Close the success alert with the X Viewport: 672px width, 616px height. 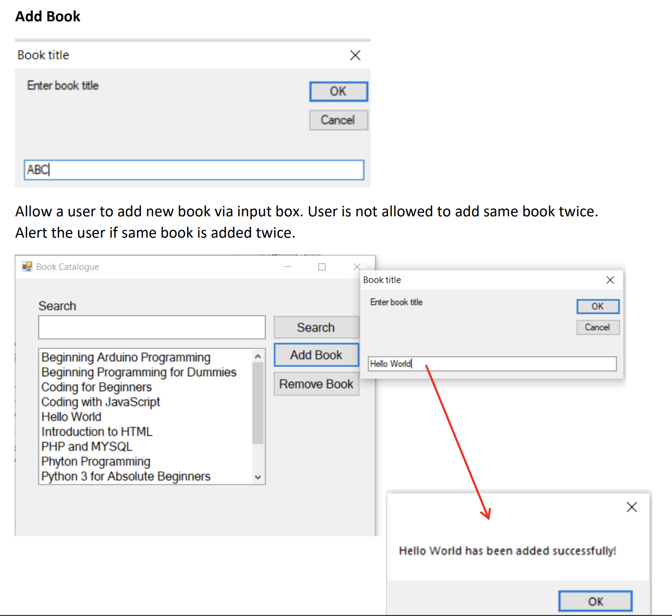[631, 507]
